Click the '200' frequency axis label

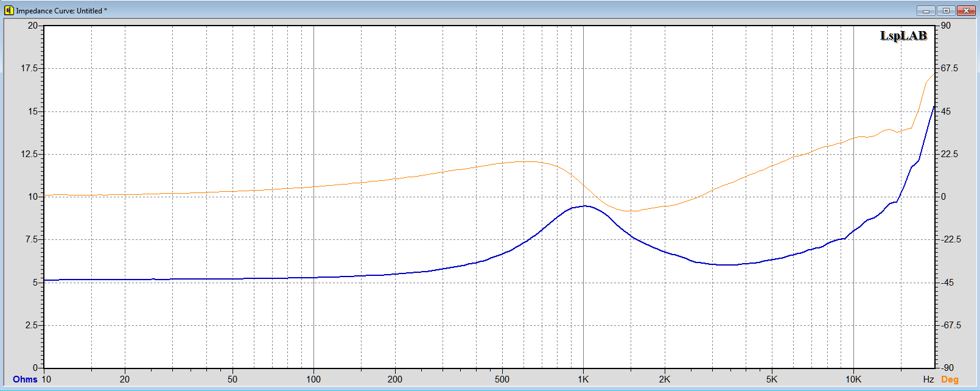[395, 379]
